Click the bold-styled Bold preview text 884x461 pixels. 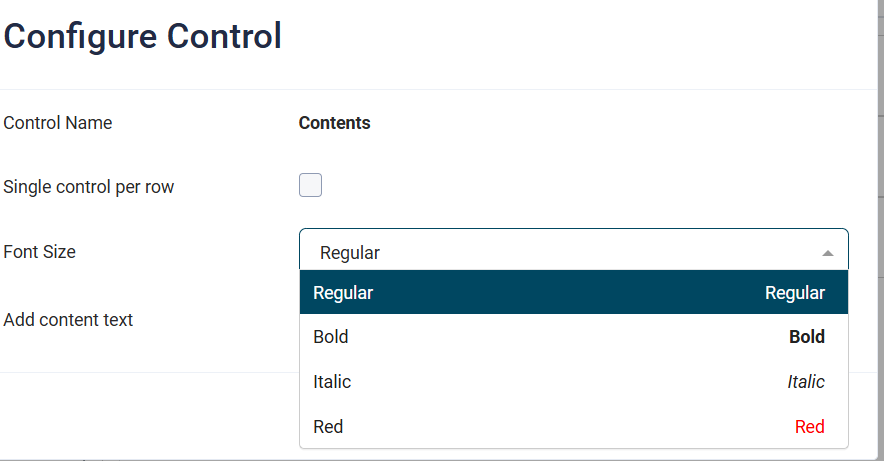click(x=806, y=337)
